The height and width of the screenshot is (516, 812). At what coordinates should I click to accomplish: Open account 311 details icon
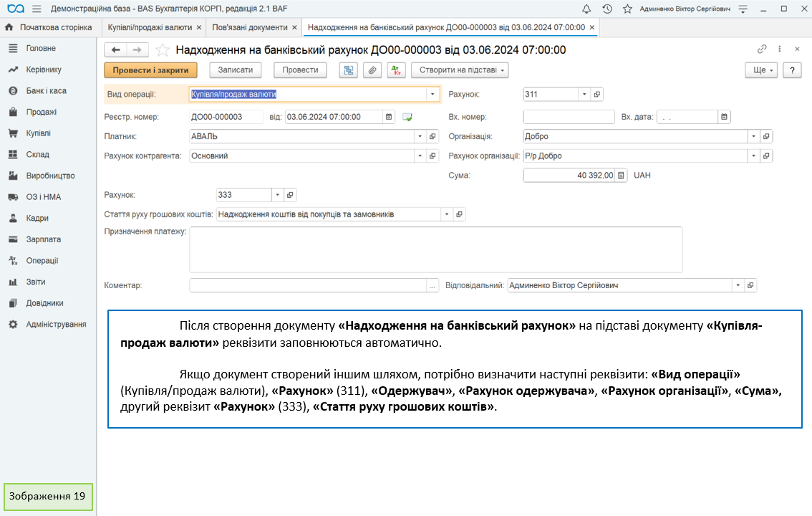[597, 95]
